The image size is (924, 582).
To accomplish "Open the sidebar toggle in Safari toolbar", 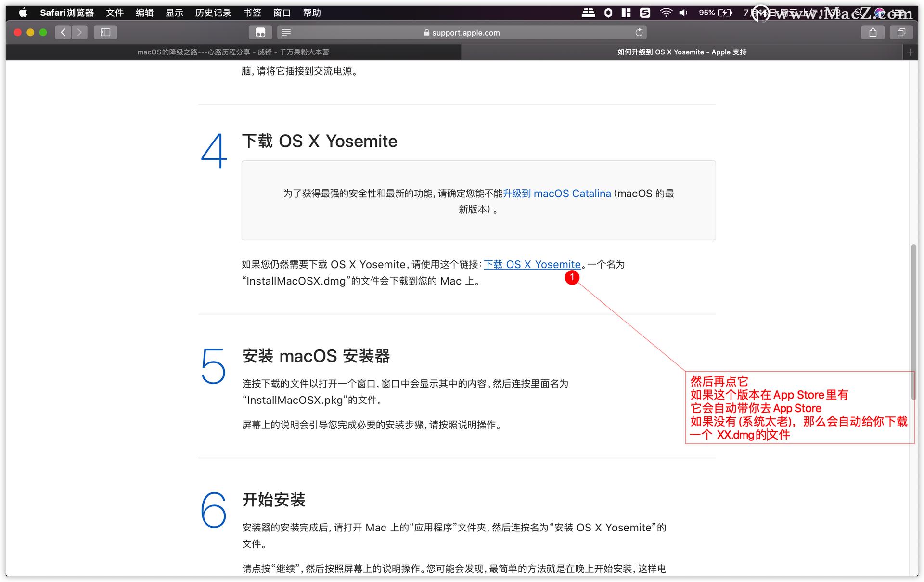I will tap(105, 32).
